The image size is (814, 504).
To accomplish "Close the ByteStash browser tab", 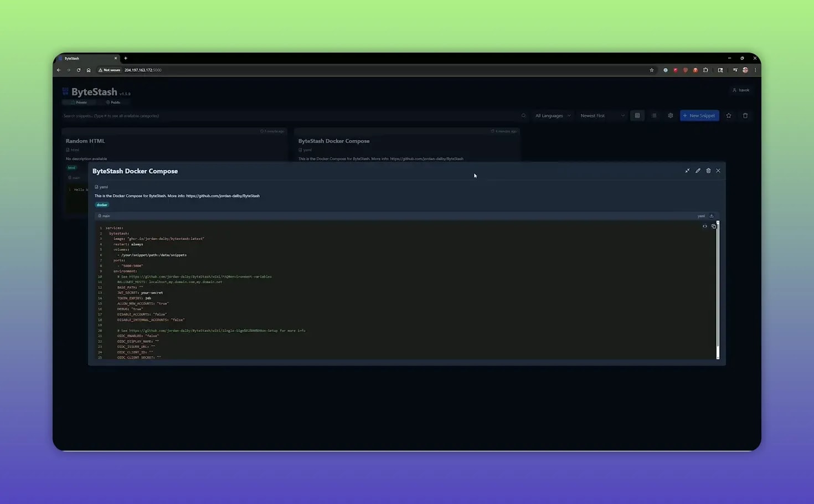I will [x=116, y=58].
